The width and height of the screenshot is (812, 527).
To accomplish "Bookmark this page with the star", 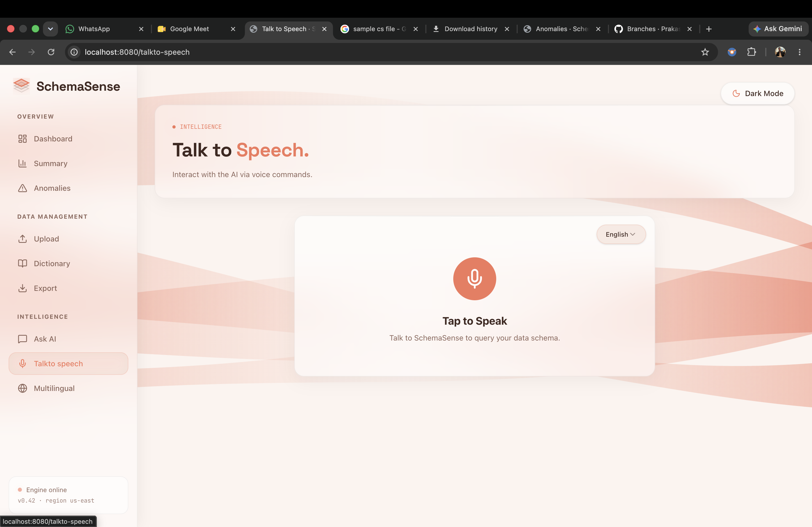I will pos(705,52).
